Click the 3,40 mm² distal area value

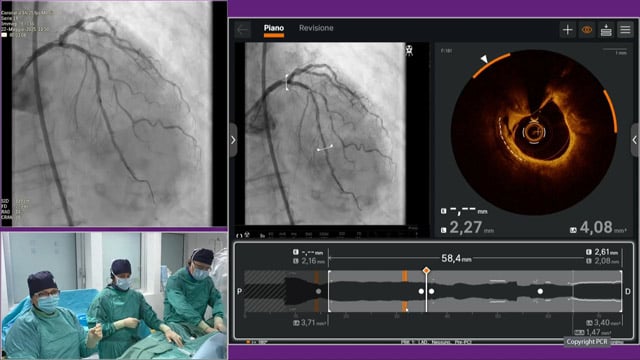pos(606,323)
